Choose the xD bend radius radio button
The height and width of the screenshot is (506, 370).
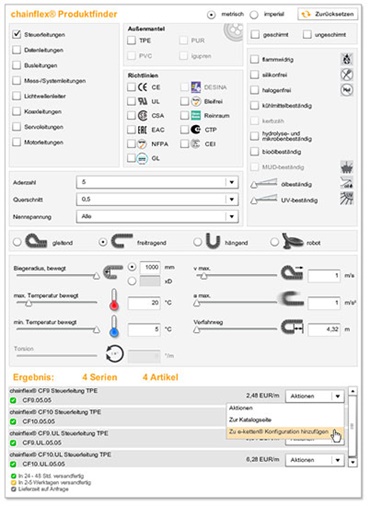[x=132, y=281]
